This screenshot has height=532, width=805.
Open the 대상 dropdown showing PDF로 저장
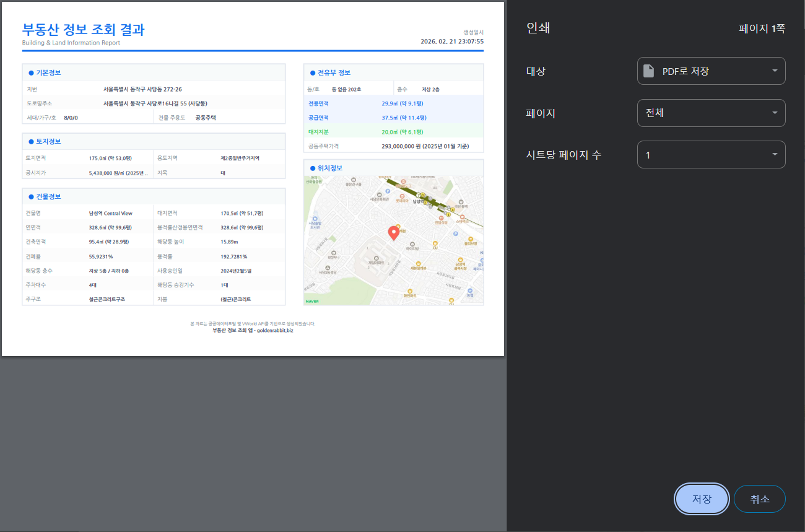coord(711,71)
